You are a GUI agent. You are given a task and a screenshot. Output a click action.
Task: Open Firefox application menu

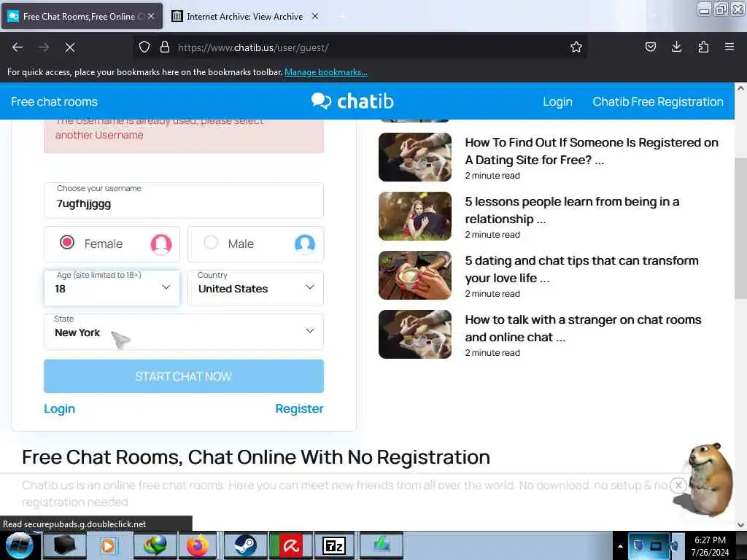coord(729,47)
